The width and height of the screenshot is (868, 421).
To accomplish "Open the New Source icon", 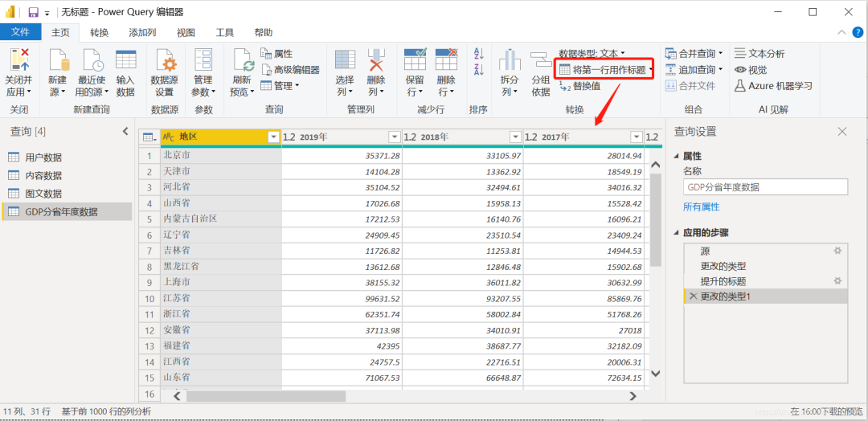I will (x=57, y=60).
